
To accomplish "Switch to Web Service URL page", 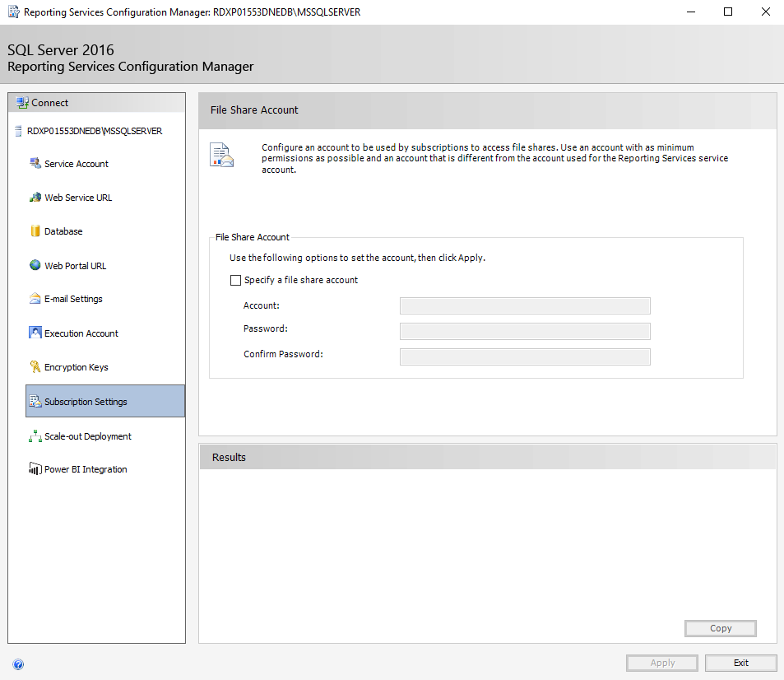I will (78, 198).
